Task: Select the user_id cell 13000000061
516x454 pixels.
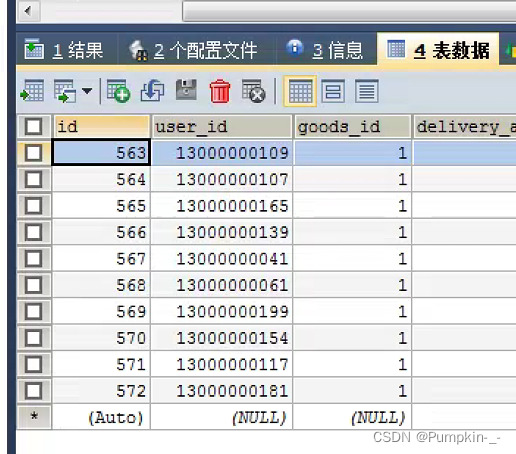Action: coord(222,285)
